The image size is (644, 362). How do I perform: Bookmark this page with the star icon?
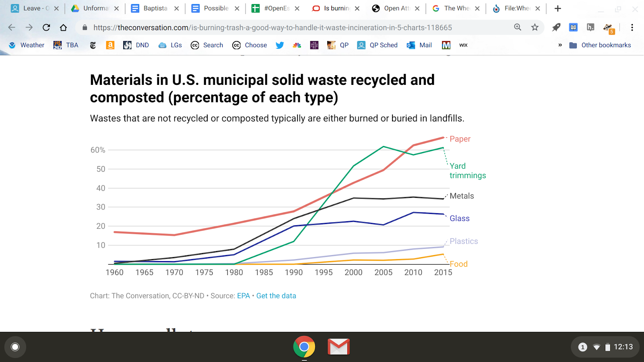click(x=535, y=27)
